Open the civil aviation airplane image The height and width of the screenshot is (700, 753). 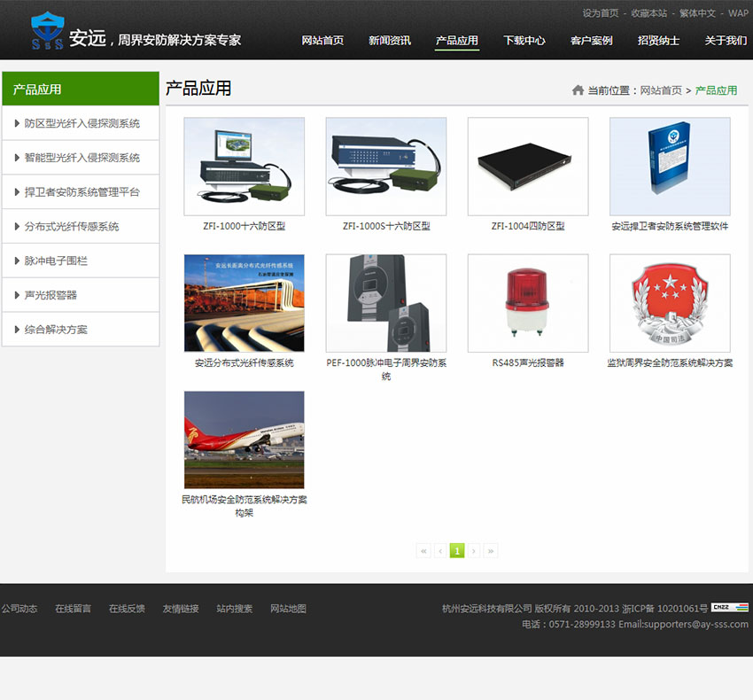tap(244, 439)
